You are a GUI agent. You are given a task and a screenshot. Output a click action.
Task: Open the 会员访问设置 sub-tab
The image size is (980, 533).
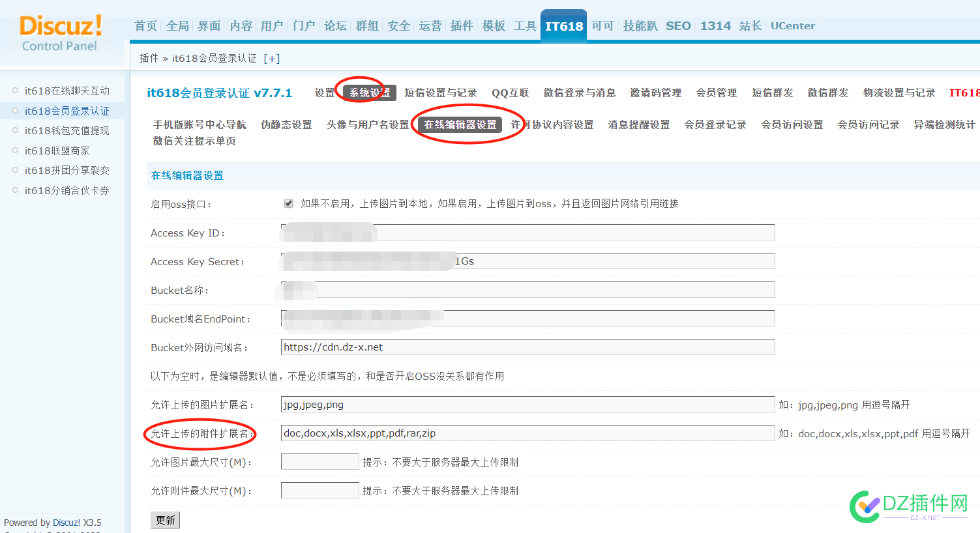click(792, 124)
